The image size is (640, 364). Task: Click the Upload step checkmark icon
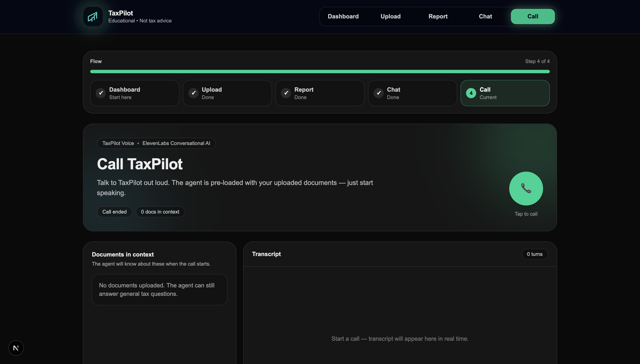(193, 93)
